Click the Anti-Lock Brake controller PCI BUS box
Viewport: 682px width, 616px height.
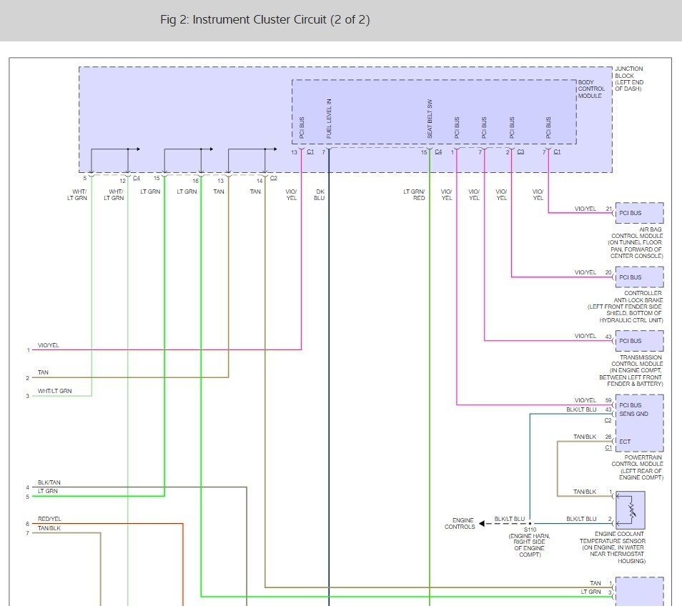(x=639, y=277)
